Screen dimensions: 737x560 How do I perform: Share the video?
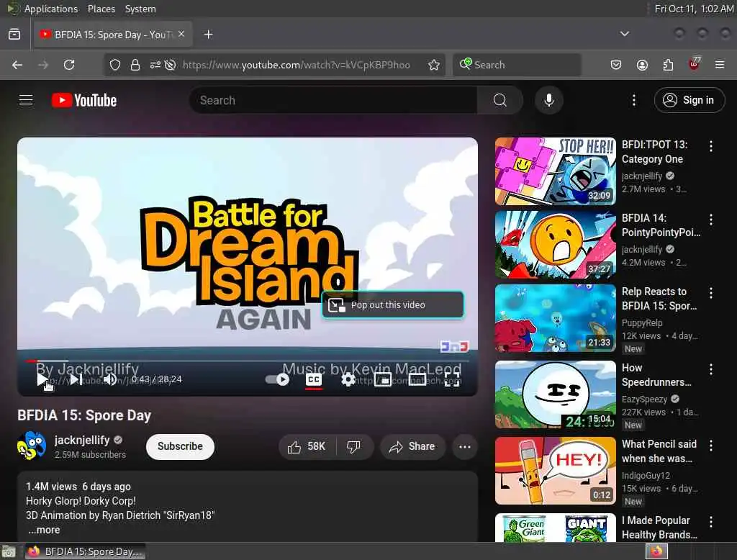coord(412,447)
